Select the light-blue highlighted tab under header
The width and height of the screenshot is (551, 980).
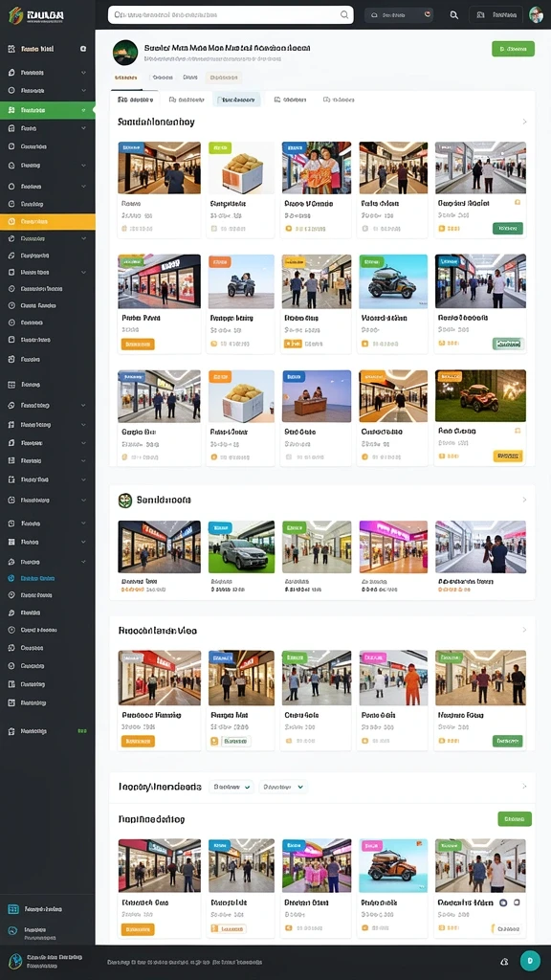[x=237, y=100]
